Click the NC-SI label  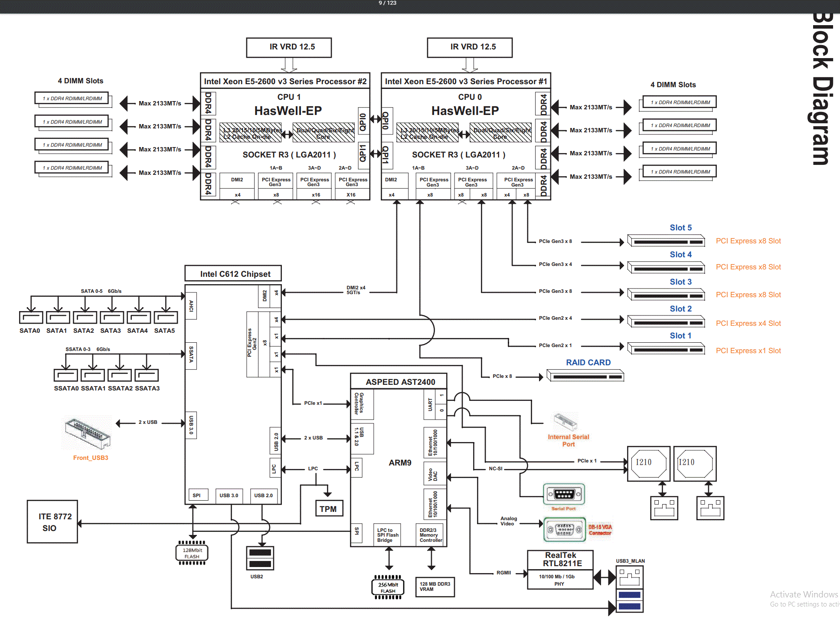(496, 469)
